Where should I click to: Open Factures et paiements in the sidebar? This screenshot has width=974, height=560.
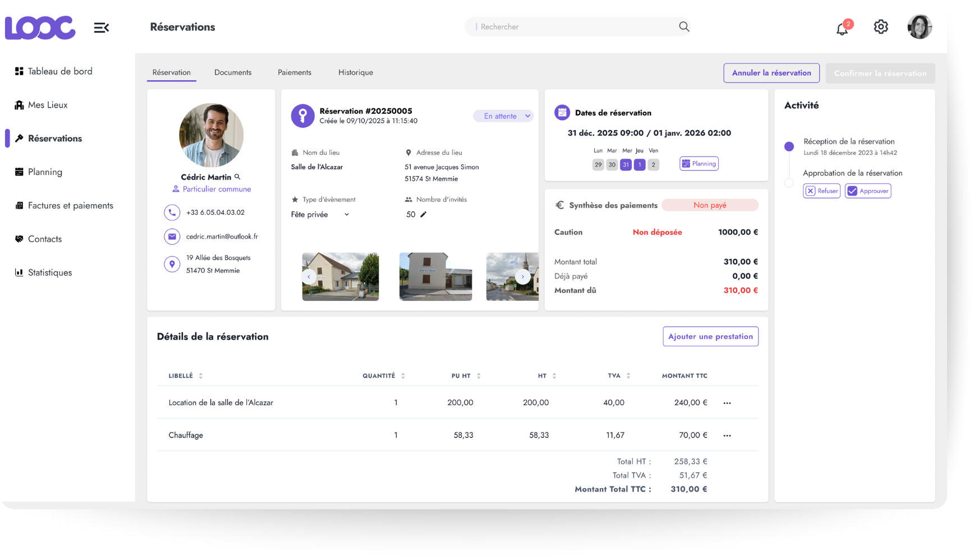(70, 205)
